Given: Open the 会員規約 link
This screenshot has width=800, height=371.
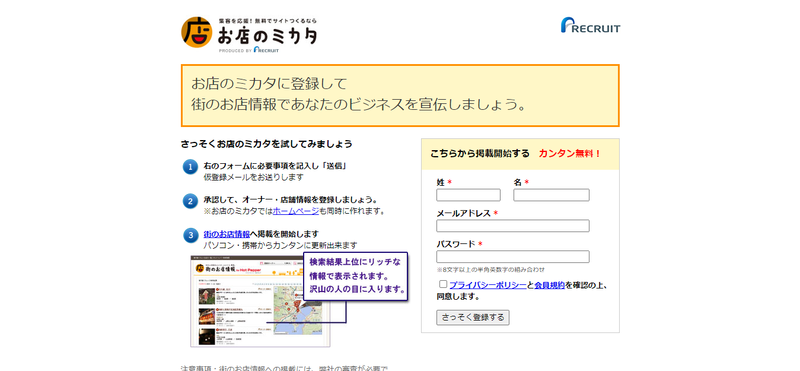Looking at the screenshot, I should (549, 285).
